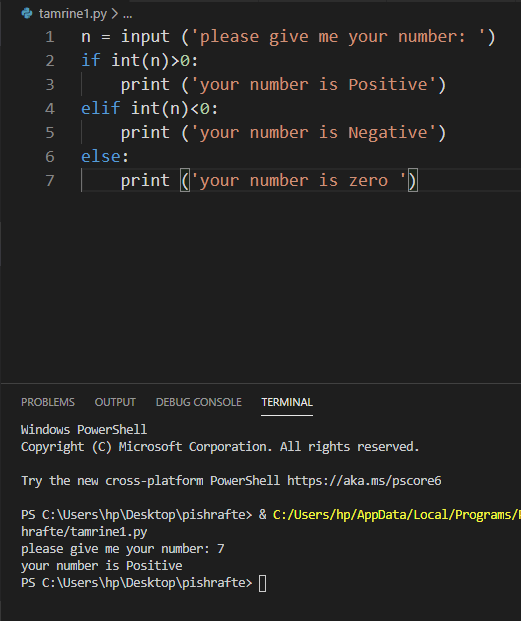Screen dimensions: 521x621
Task: Click line number 2 in the gutter
Action: click(50, 61)
